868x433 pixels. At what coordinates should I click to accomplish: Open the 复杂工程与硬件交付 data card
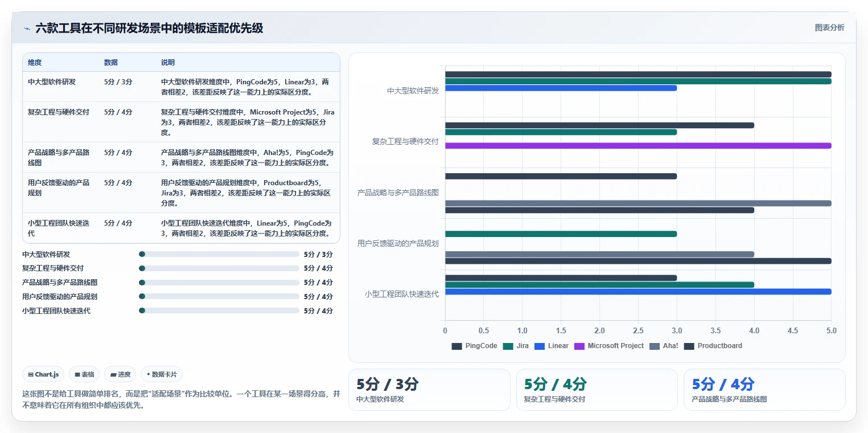click(597, 390)
